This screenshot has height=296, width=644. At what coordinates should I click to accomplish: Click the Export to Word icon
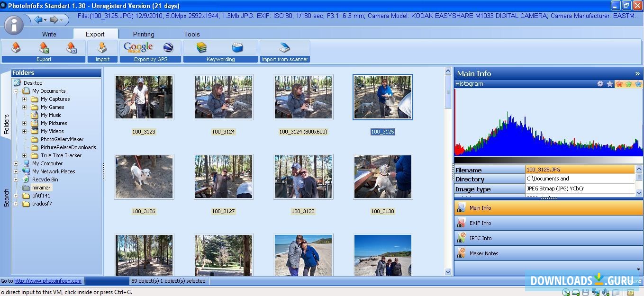[x=72, y=48]
